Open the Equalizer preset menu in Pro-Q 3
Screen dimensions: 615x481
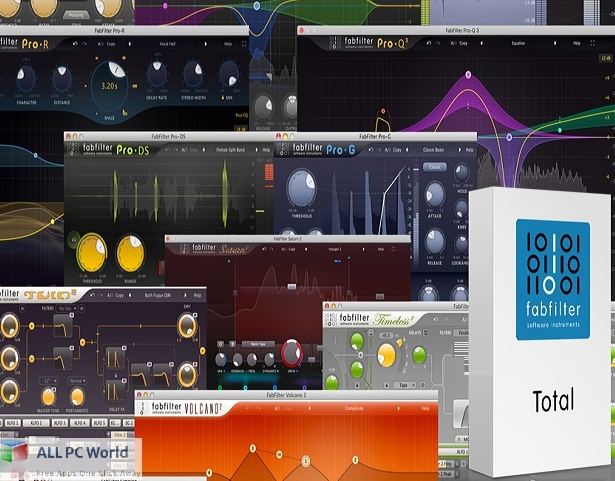click(x=518, y=43)
